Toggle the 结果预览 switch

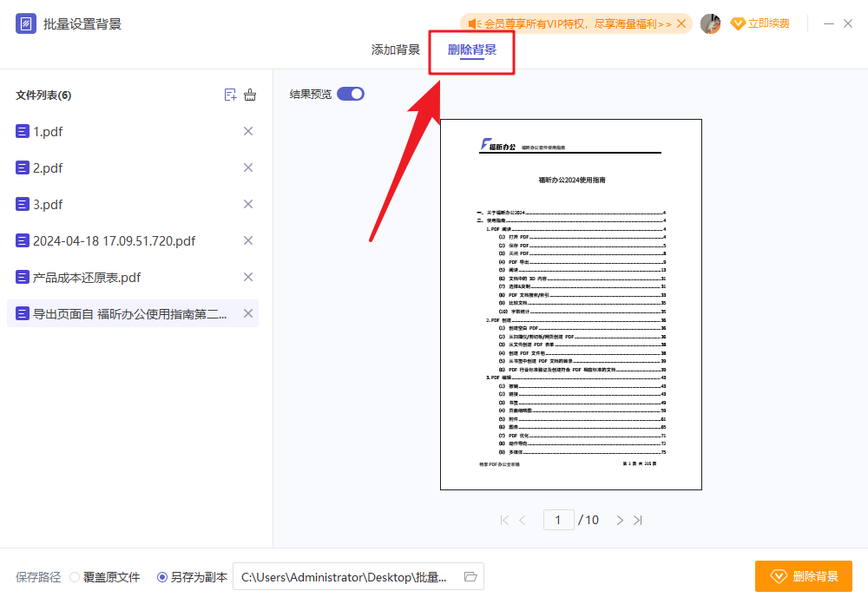(351, 94)
